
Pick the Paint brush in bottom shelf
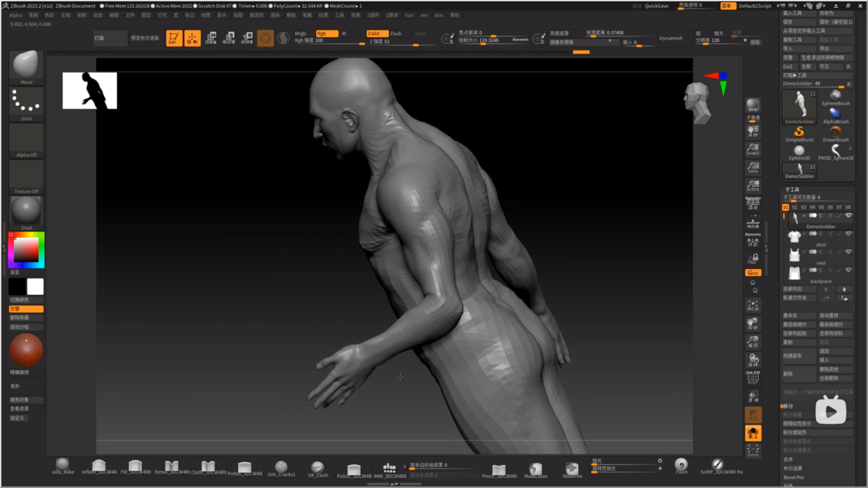(x=681, y=466)
